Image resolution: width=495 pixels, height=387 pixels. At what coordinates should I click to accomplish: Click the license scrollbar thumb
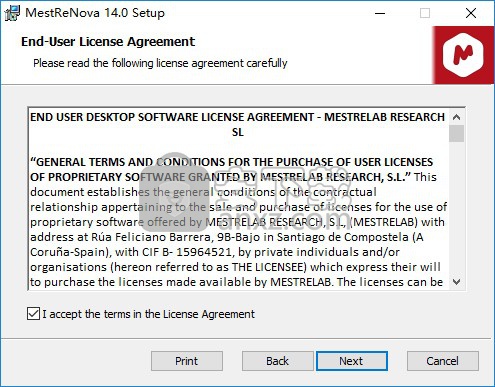click(x=456, y=133)
